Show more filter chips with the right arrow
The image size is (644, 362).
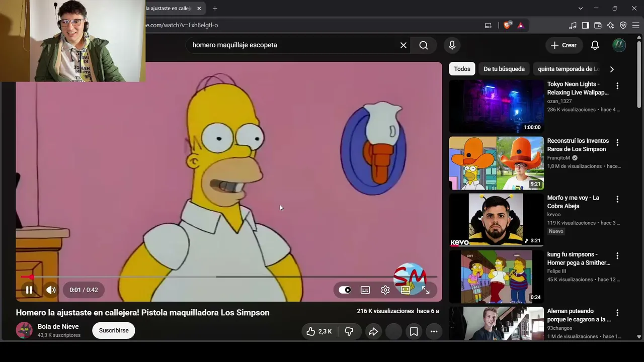(x=612, y=69)
